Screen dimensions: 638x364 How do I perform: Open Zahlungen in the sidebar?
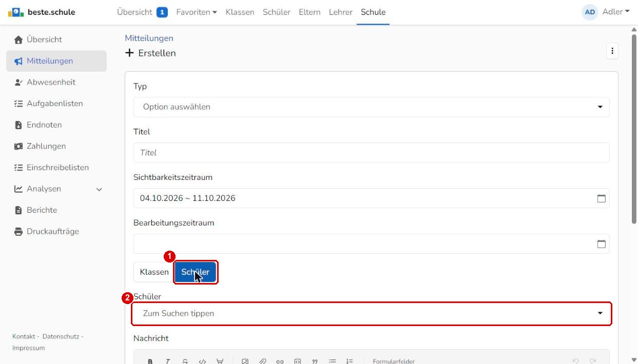(x=56, y=146)
